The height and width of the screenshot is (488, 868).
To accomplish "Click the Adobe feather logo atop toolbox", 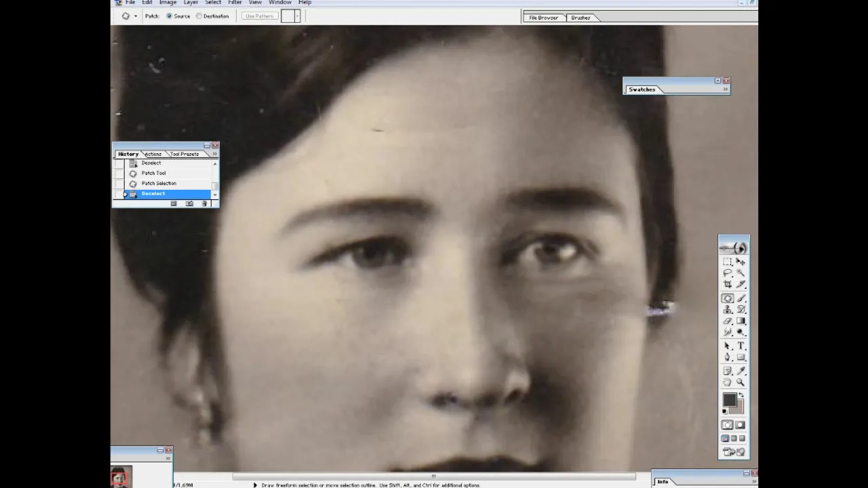I will pos(734,247).
